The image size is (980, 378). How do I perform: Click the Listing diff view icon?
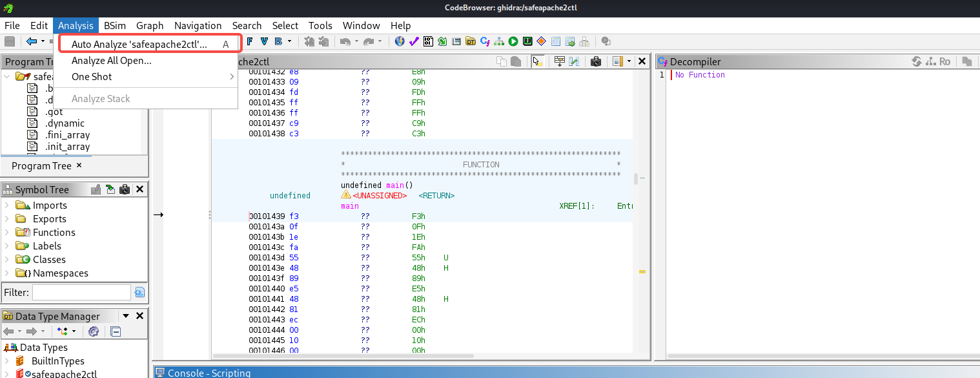point(573,61)
